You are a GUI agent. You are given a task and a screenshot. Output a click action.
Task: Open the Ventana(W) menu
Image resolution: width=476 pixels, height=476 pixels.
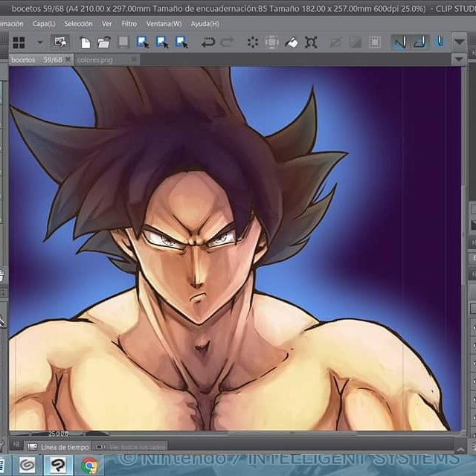[x=164, y=24]
